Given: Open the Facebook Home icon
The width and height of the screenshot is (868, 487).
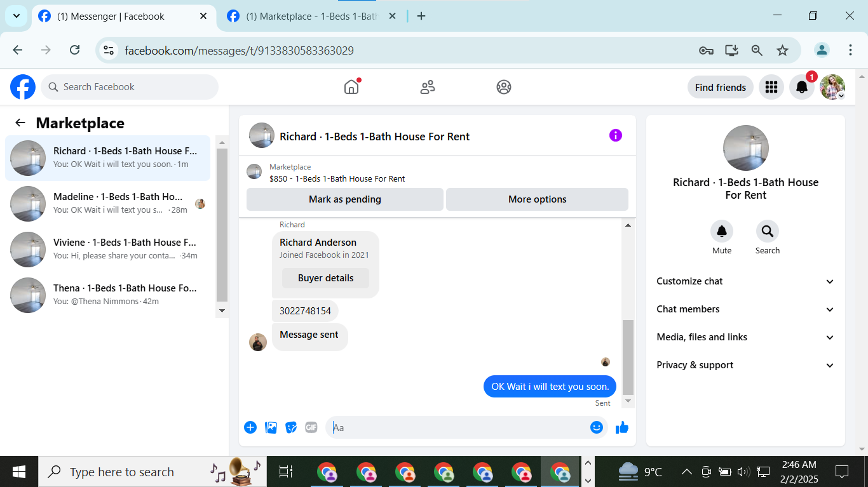Looking at the screenshot, I should pyautogui.click(x=351, y=87).
